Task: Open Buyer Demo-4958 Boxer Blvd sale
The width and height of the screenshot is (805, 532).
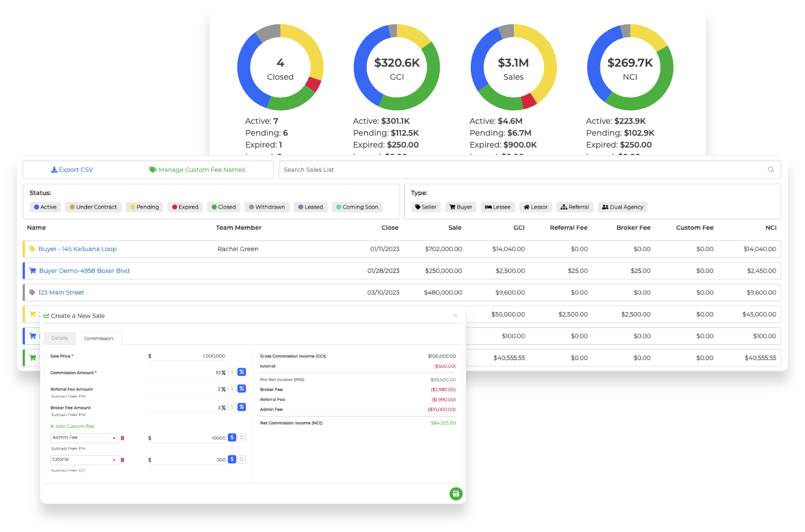Action: click(x=84, y=271)
